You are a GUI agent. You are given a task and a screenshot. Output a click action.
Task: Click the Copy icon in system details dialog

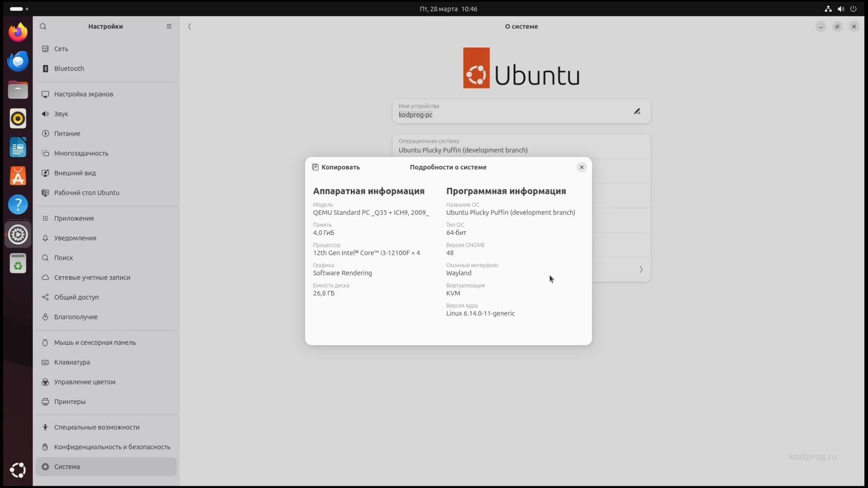point(316,167)
